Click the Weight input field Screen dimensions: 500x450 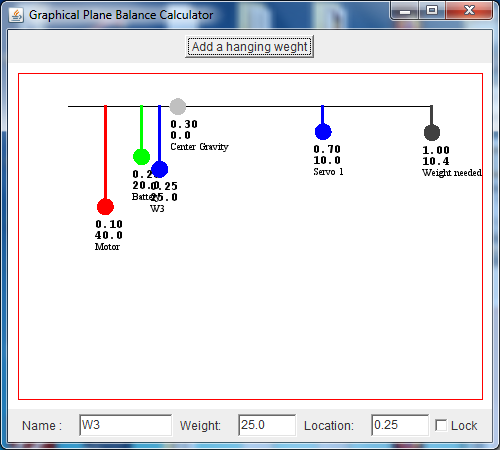click(267, 425)
